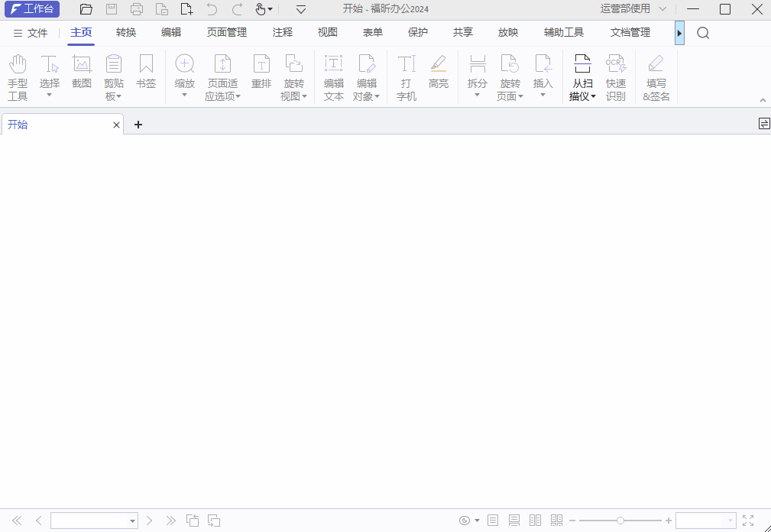
Task: Open the Bookmark panel icon (书签)
Action: [x=146, y=75]
